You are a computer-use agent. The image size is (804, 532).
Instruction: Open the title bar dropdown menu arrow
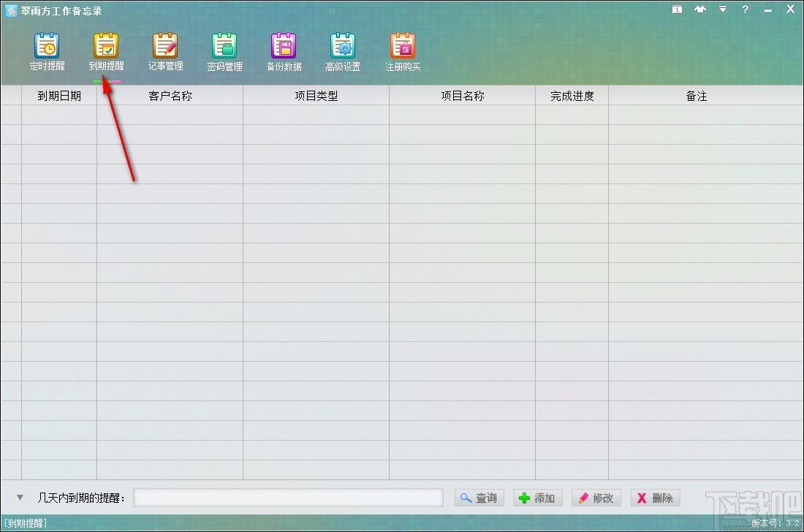click(x=722, y=9)
